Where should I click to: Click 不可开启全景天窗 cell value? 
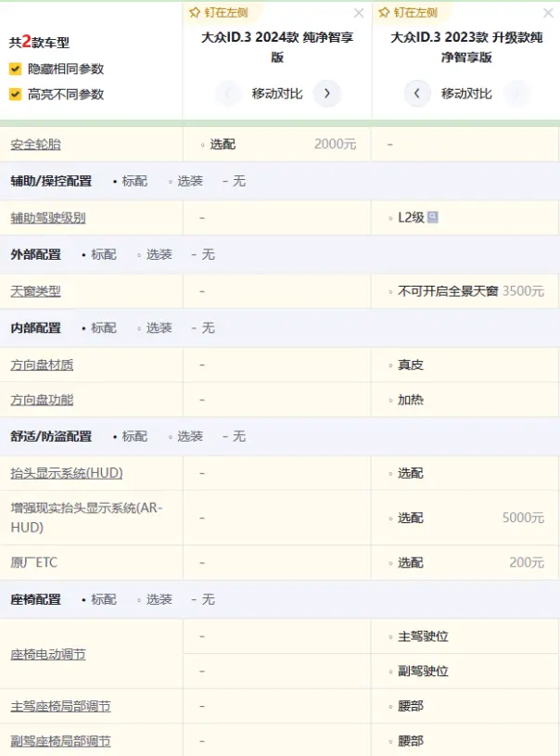tap(448, 291)
